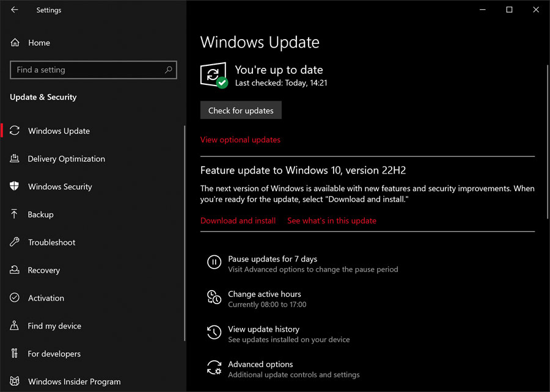The image size is (550, 392).
Task: Click the Windows Update sync icon in sidebar
Action: (15, 131)
